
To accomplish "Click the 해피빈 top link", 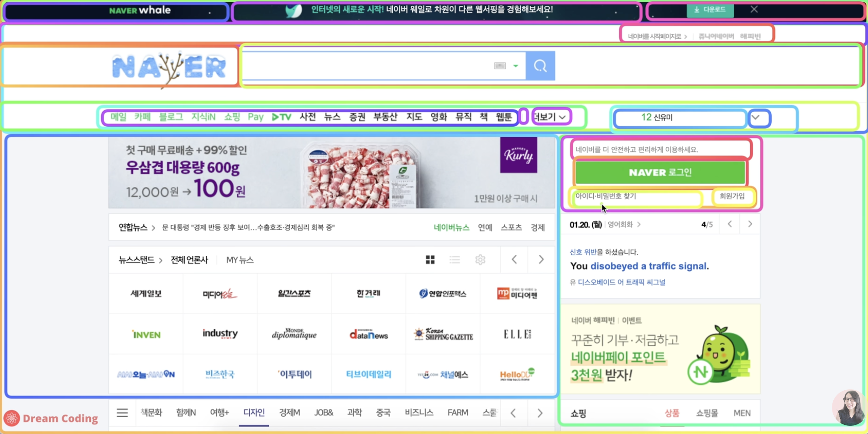I will 750,36.
